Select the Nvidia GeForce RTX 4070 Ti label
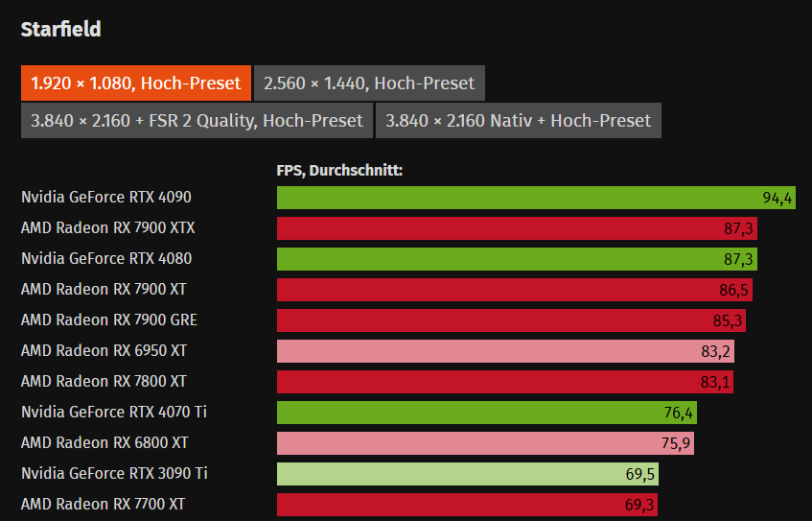This screenshot has height=521, width=812. (x=114, y=412)
